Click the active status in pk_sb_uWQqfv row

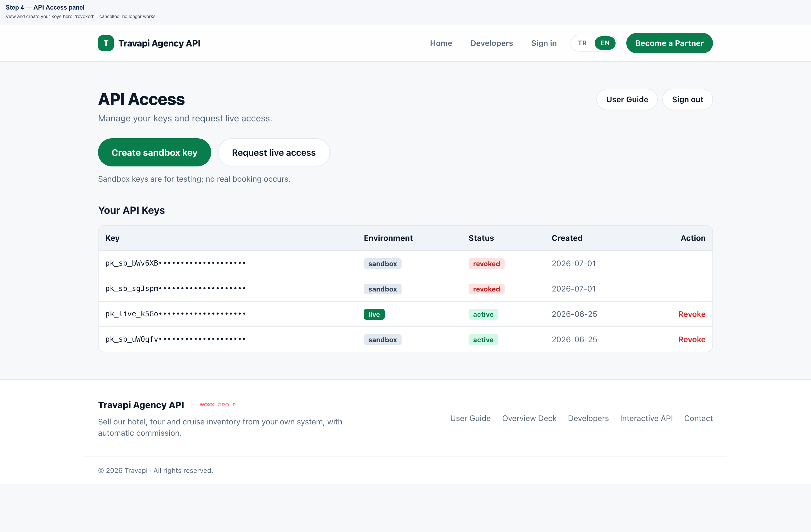(x=483, y=340)
